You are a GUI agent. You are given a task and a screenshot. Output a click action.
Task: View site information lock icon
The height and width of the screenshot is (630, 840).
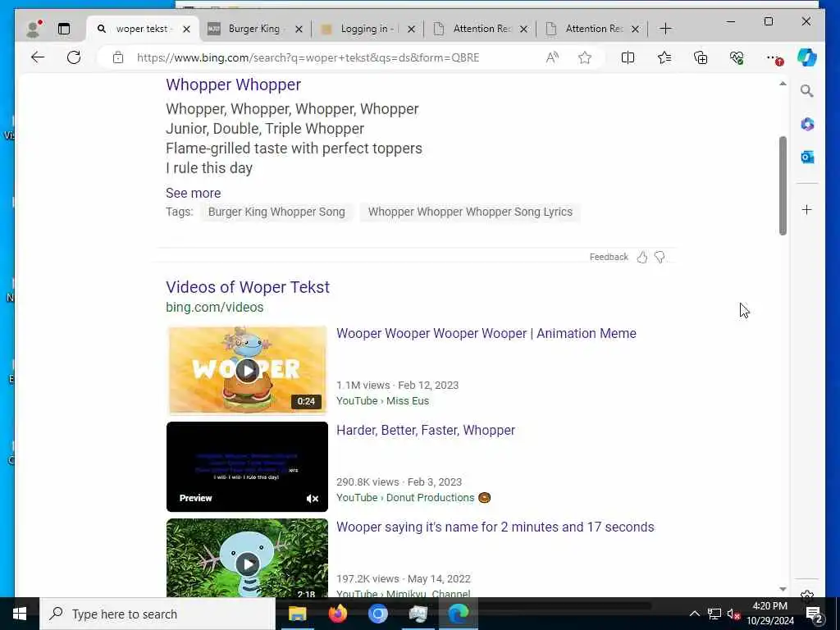(x=118, y=57)
